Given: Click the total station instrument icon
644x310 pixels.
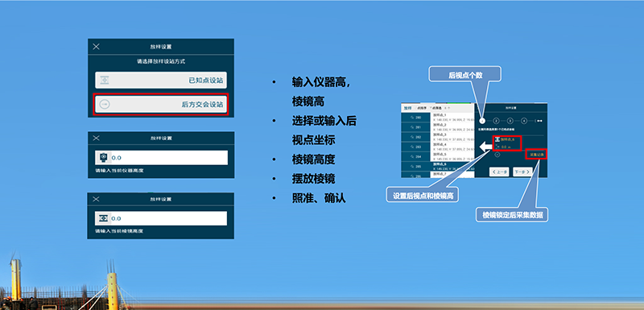Looking at the screenshot, I should point(103,157).
